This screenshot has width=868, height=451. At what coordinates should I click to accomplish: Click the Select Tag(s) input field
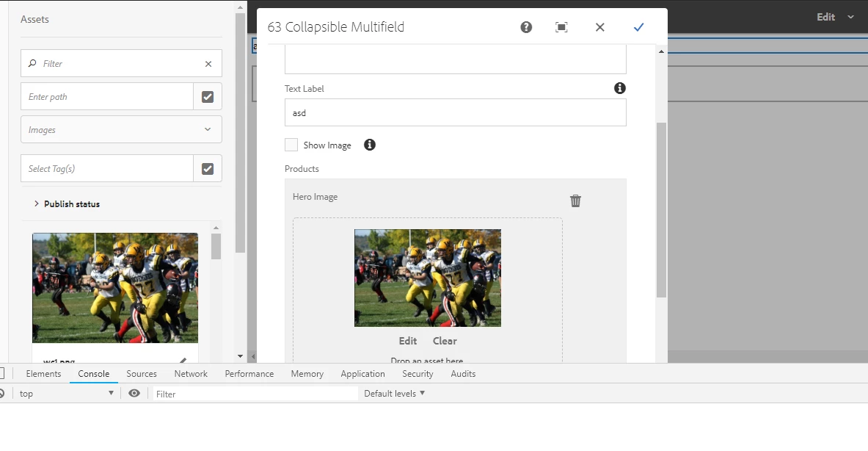point(107,168)
